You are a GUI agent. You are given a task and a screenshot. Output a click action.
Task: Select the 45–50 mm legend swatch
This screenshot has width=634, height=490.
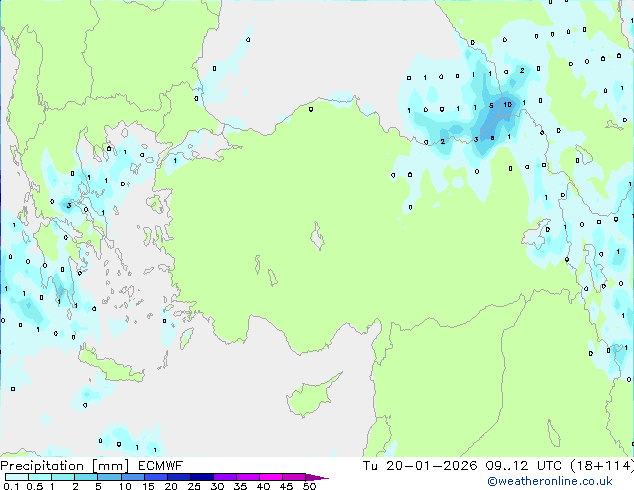click(x=294, y=477)
